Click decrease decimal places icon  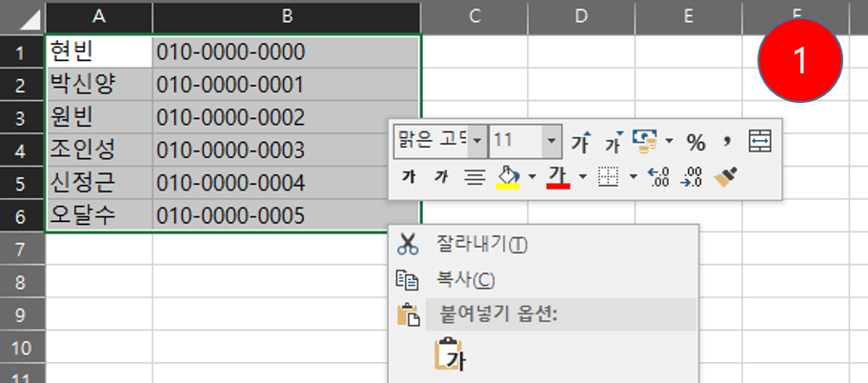pyautogui.click(x=691, y=176)
